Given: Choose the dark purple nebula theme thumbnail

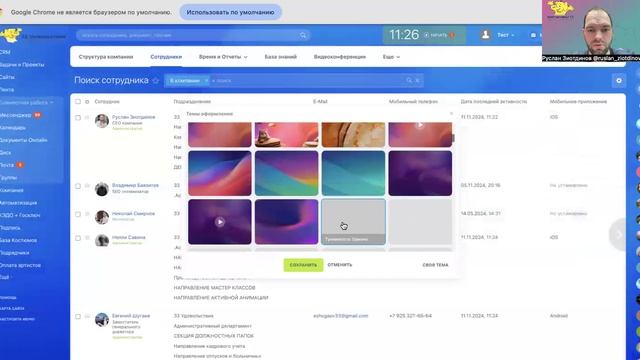Looking at the screenshot, I should pyautogui.click(x=420, y=173).
